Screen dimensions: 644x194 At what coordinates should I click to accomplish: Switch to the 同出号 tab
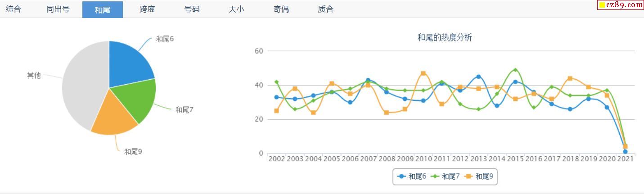coord(58,9)
